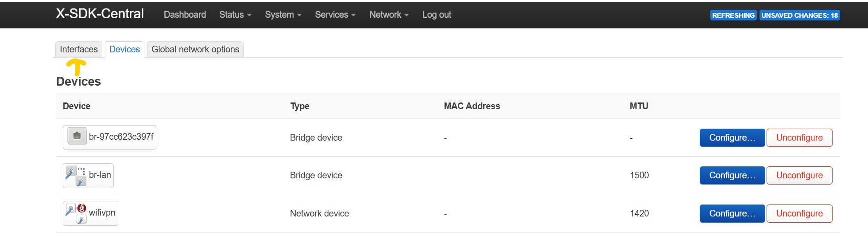Configure the br-97cc623c397f device

pyautogui.click(x=732, y=138)
